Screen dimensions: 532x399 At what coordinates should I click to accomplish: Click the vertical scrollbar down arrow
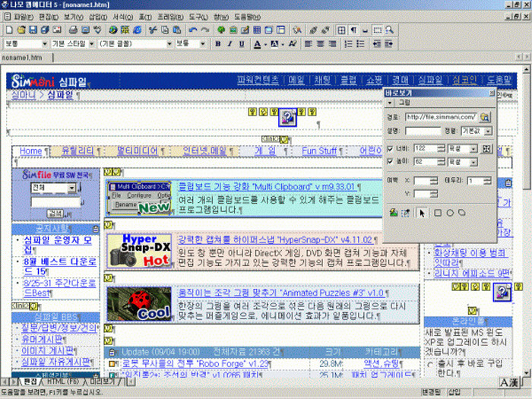coord(526,373)
